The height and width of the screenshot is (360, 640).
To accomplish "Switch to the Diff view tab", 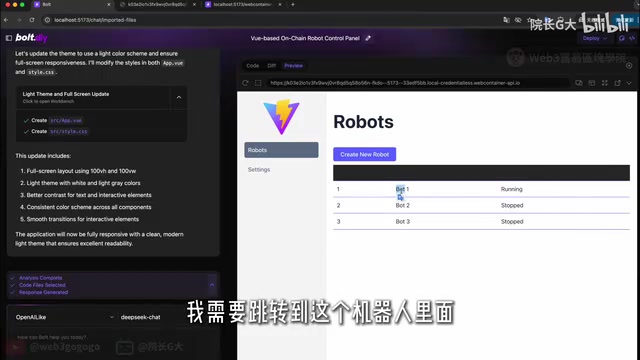I will (271, 66).
